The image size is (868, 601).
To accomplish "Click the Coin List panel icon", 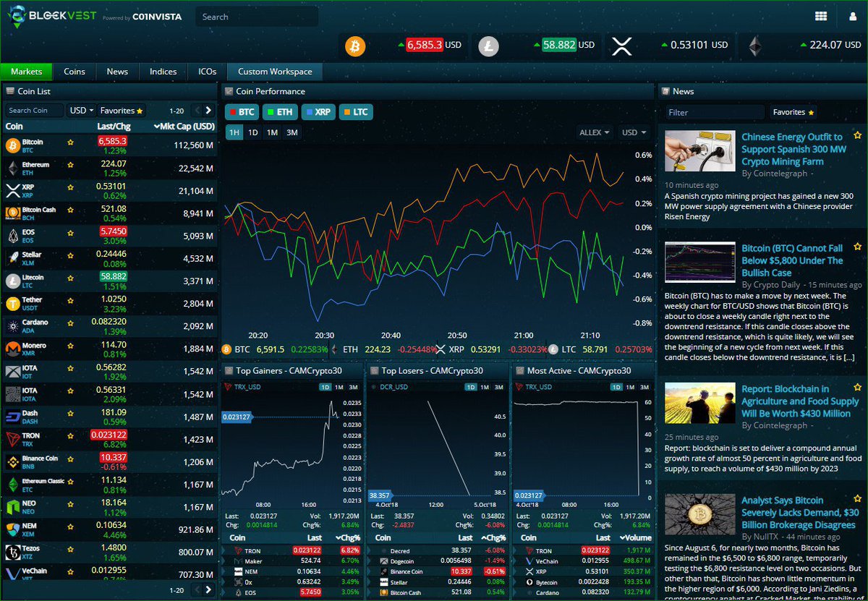I will coord(9,91).
